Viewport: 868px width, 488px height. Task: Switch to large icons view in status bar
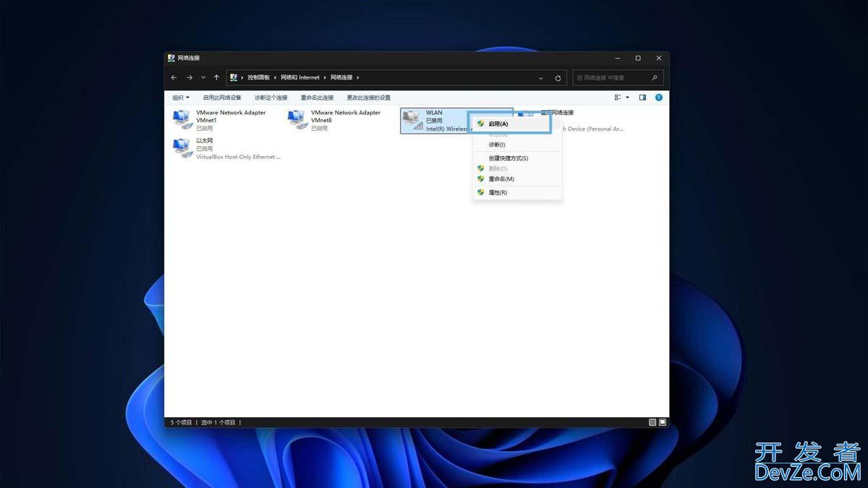tap(662, 422)
